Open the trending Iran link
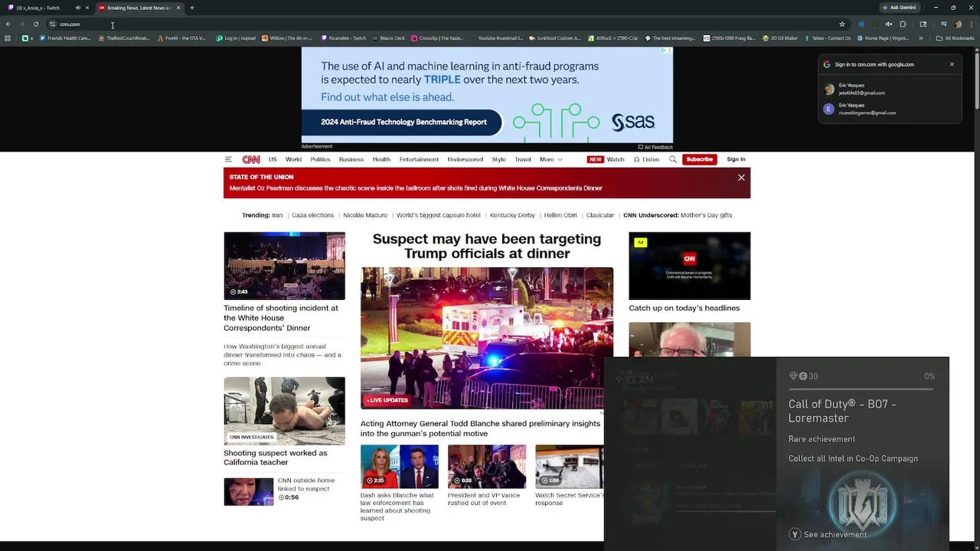Screen dimensions: 980x551 (x=277, y=215)
